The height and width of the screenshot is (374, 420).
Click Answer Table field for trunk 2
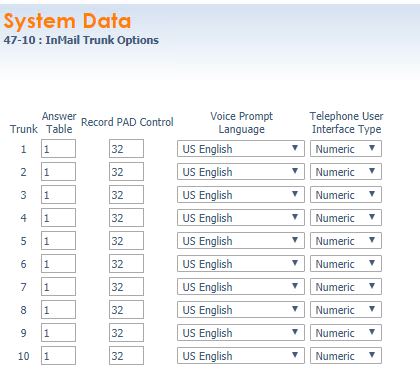pos(58,172)
